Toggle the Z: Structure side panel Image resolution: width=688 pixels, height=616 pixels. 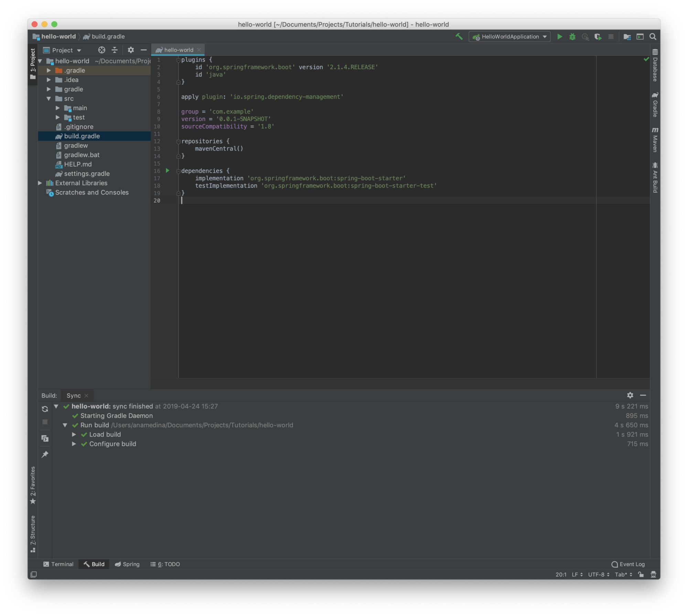point(33,534)
